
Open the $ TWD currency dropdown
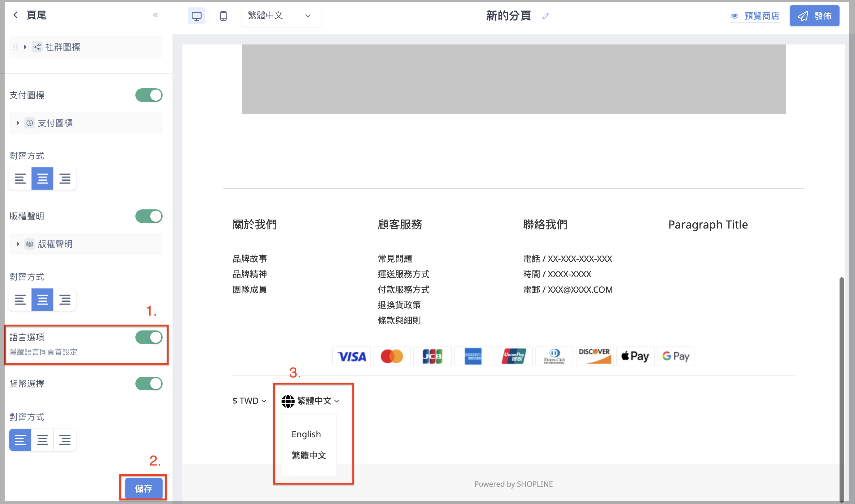(249, 401)
